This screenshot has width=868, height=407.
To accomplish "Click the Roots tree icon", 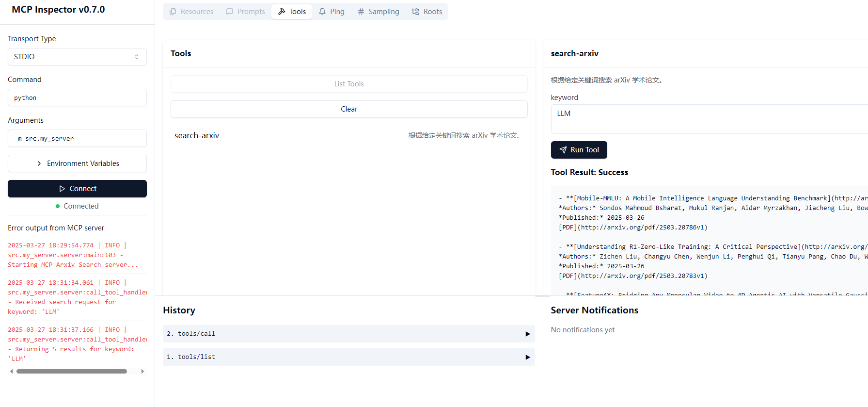I will [x=416, y=12].
